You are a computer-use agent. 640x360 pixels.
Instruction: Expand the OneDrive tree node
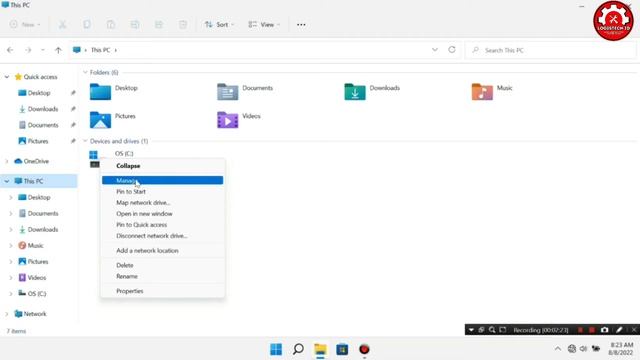pyautogui.click(x=7, y=161)
